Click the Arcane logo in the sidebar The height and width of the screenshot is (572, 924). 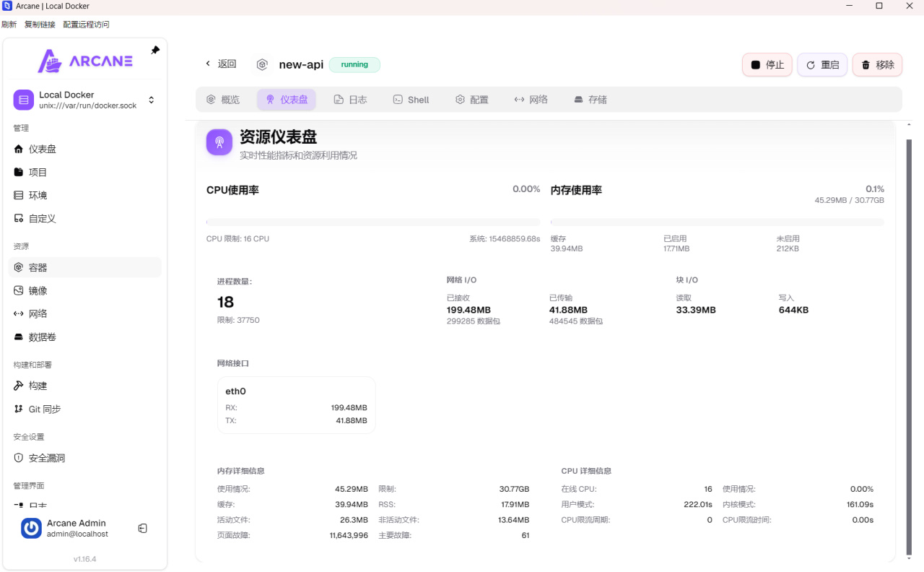click(x=85, y=61)
